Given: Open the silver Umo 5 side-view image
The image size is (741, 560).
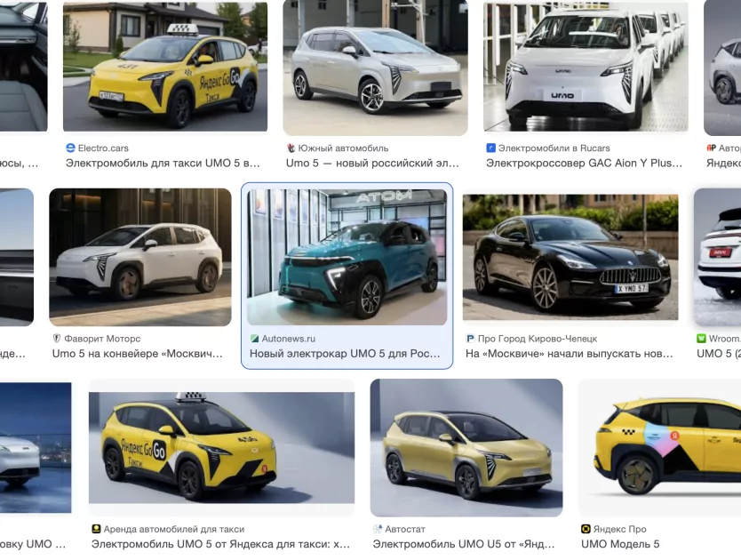Looking at the screenshot, I should (x=375, y=68).
